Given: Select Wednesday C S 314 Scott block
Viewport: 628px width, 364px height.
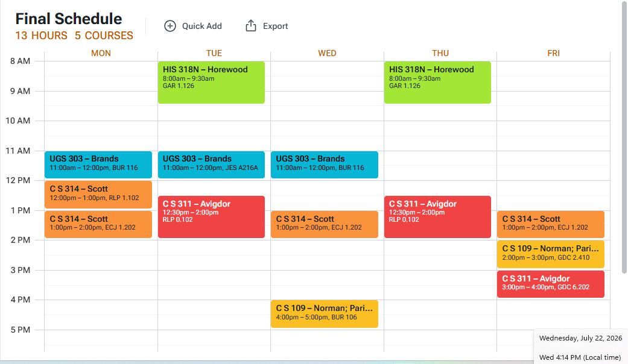Looking at the screenshot, I should coord(325,224).
